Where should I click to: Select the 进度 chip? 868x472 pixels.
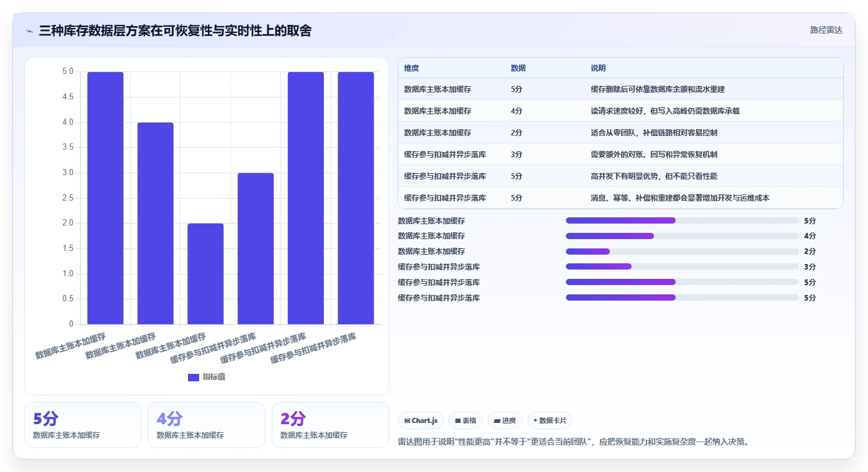pos(505,420)
